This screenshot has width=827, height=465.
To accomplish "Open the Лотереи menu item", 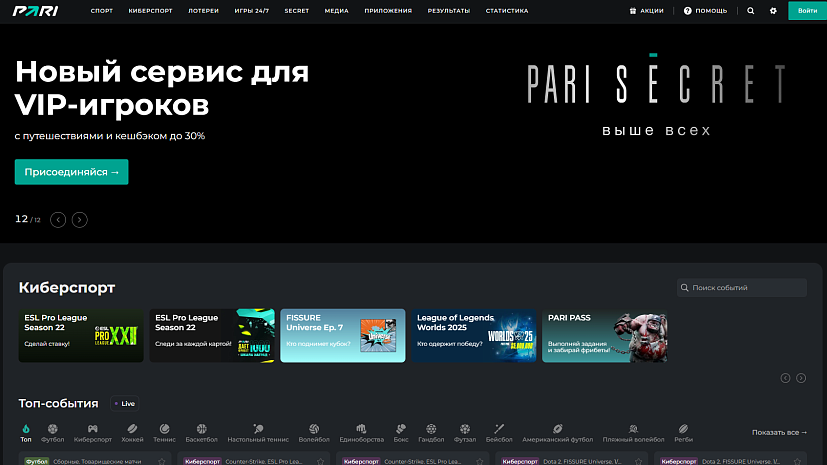I will tap(202, 10).
